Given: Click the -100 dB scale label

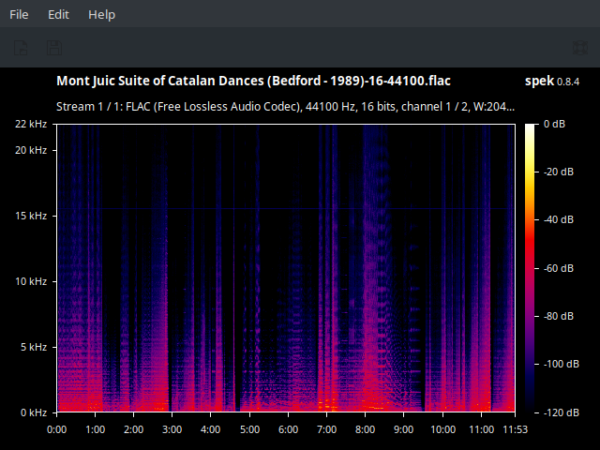Looking at the screenshot, I should tap(561, 364).
